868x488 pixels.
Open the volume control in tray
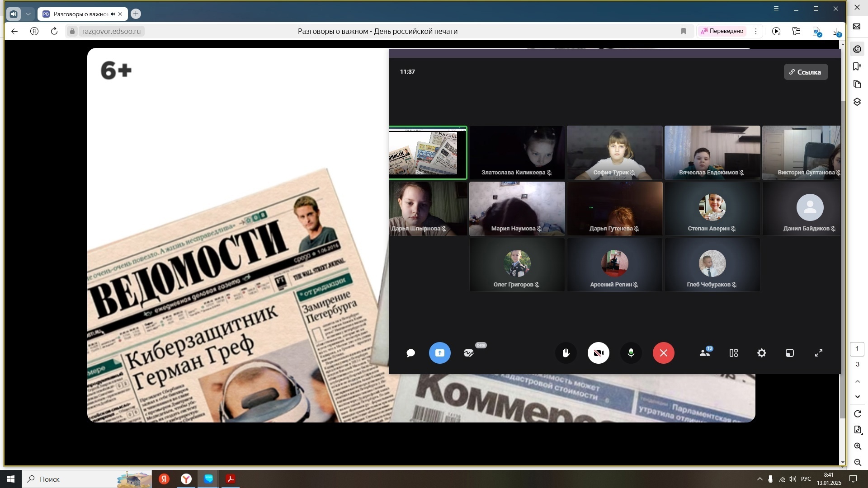793,479
